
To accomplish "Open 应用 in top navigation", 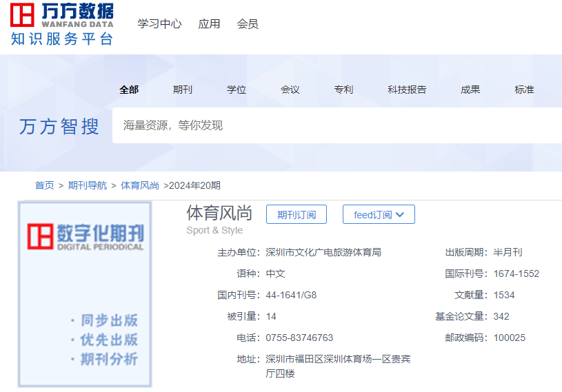I will pos(210,24).
